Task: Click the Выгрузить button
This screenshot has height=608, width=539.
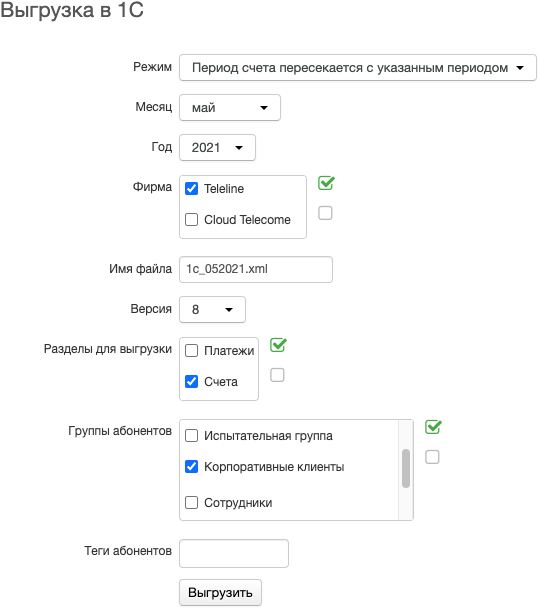Action: pyautogui.click(x=220, y=592)
